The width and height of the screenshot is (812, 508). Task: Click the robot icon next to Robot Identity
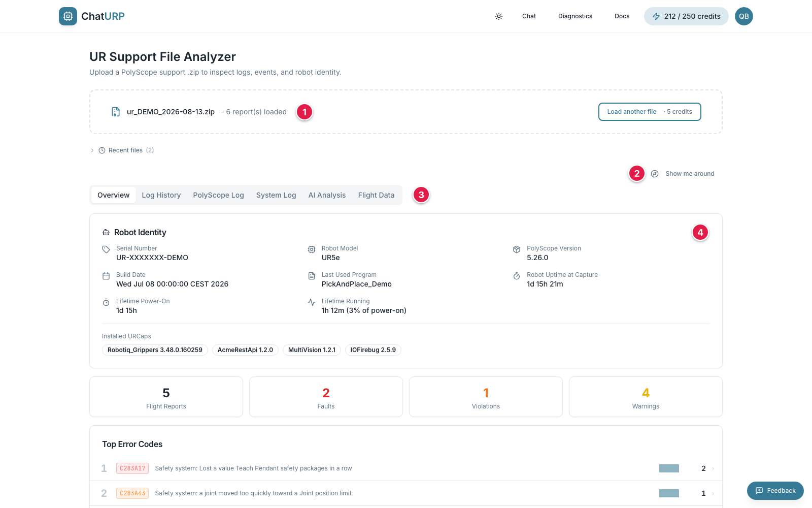point(106,232)
